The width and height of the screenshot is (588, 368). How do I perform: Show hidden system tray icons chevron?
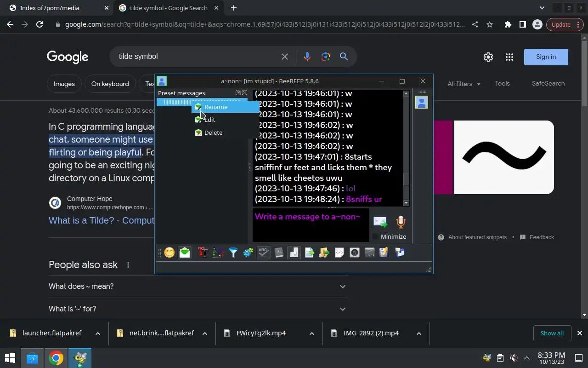pos(527,358)
